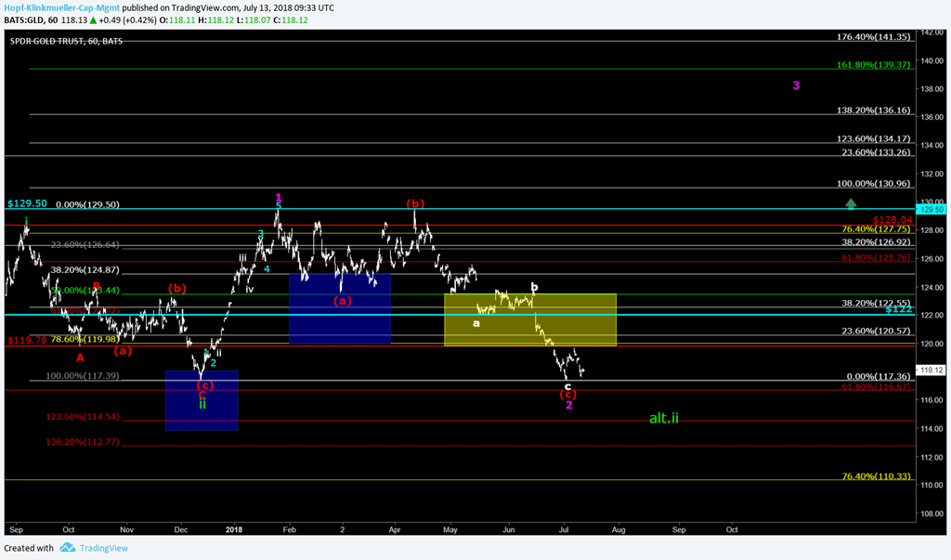Click the green up arrow marker
Viewport: 951px width, 560px height.
coord(852,203)
